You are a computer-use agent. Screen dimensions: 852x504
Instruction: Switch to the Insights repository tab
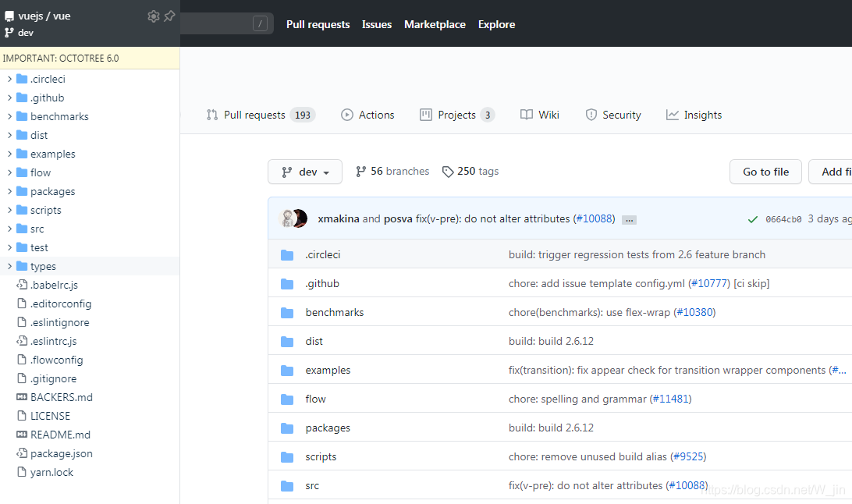pyautogui.click(x=694, y=115)
